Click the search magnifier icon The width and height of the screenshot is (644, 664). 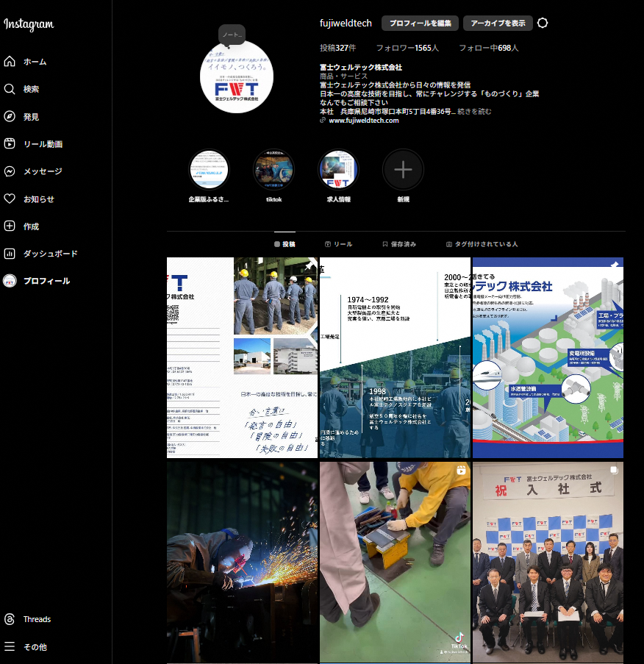pyautogui.click(x=10, y=89)
